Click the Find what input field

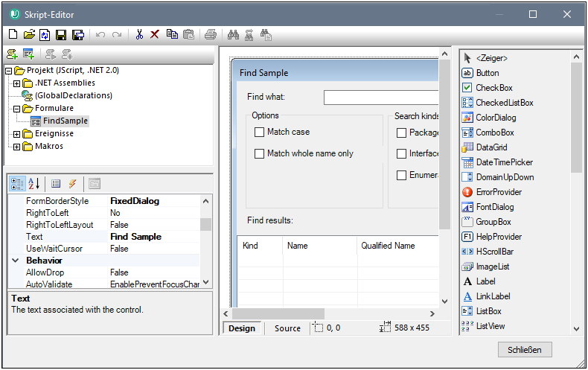[x=381, y=98]
